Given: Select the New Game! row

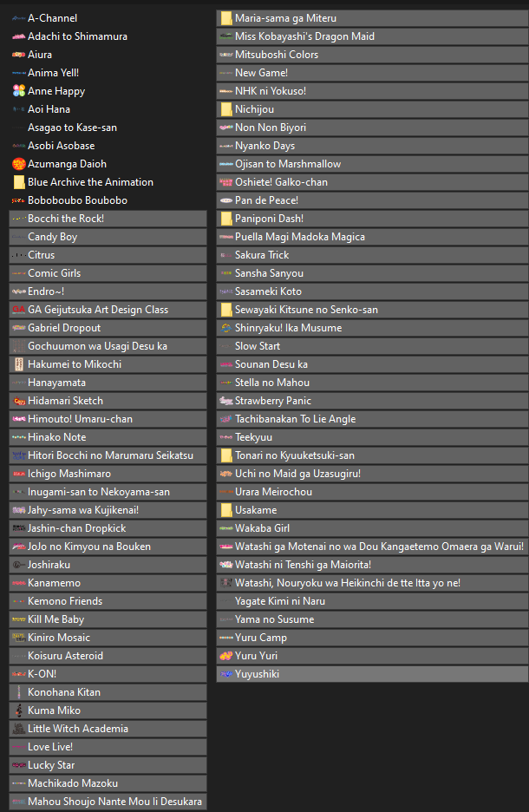Looking at the screenshot, I should tap(372, 73).
